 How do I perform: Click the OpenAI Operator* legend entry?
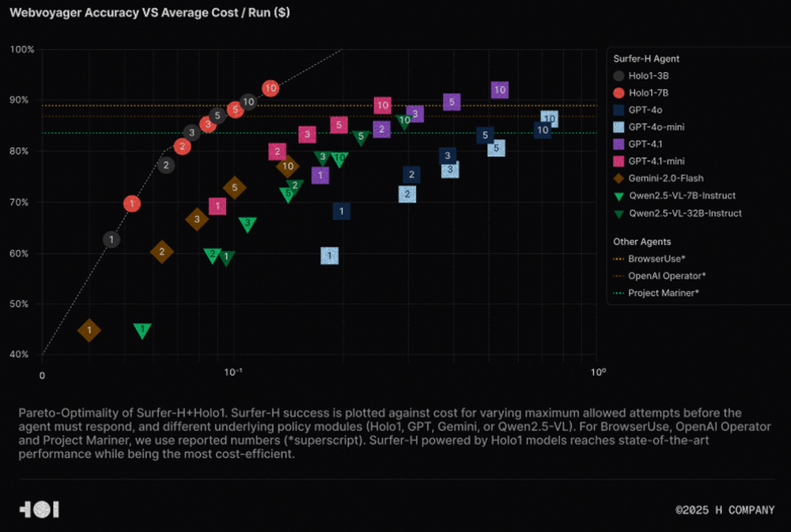[660, 276]
